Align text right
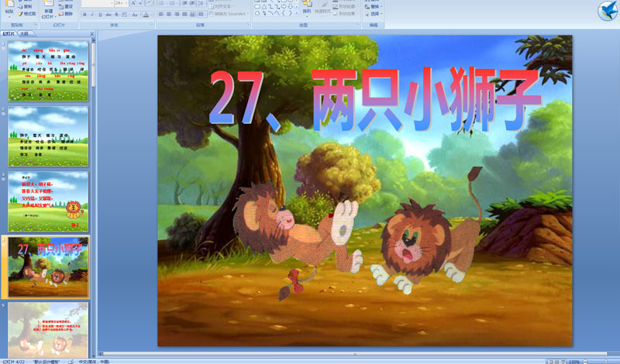This screenshot has height=364, width=620. pyautogui.click(x=177, y=14)
